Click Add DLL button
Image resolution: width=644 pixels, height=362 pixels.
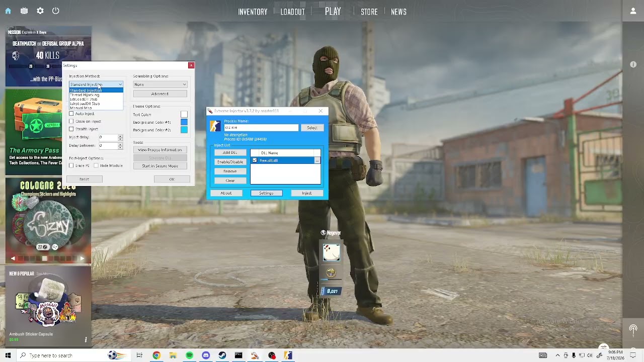230,152
